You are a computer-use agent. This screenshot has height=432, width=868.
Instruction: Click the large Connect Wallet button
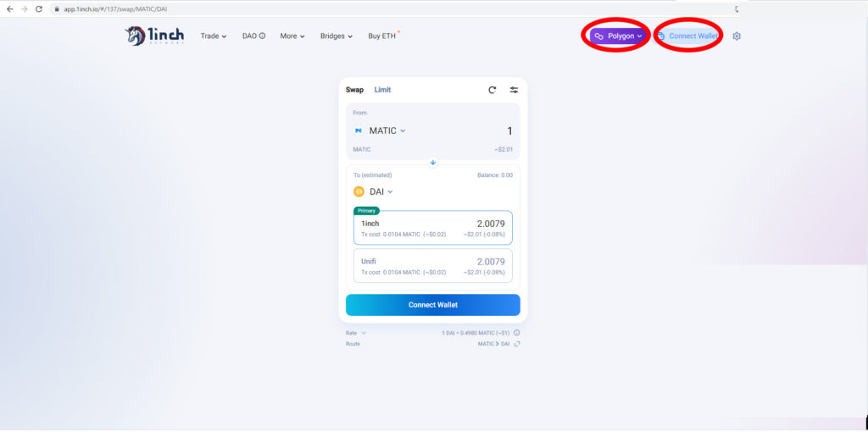(433, 305)
